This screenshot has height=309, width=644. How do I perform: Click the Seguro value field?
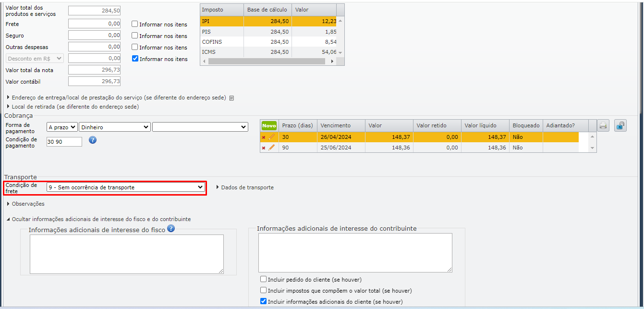[94, 35]
